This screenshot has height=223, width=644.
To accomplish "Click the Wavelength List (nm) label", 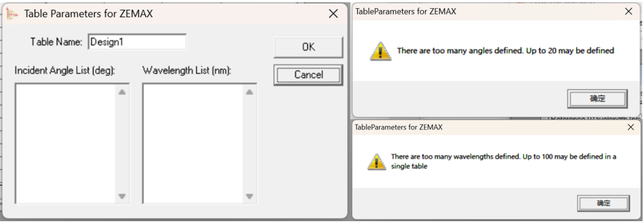I will click(187, 71).
